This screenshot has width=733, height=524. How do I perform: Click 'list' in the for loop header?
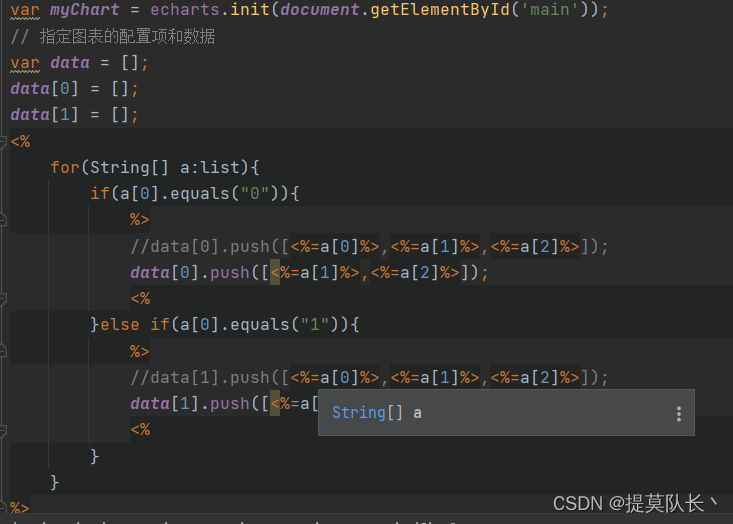[x=220, y=167]
